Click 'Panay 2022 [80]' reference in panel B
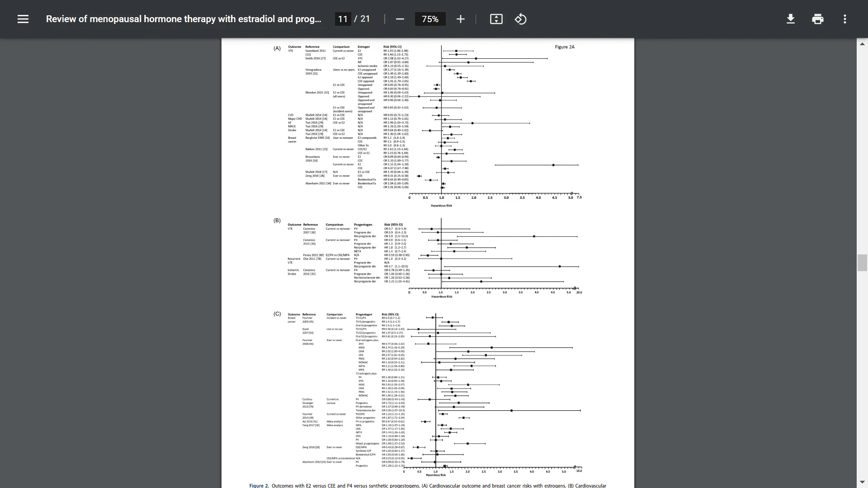The width and height of the screenshot is (868, 488). (x=313, y=255)
